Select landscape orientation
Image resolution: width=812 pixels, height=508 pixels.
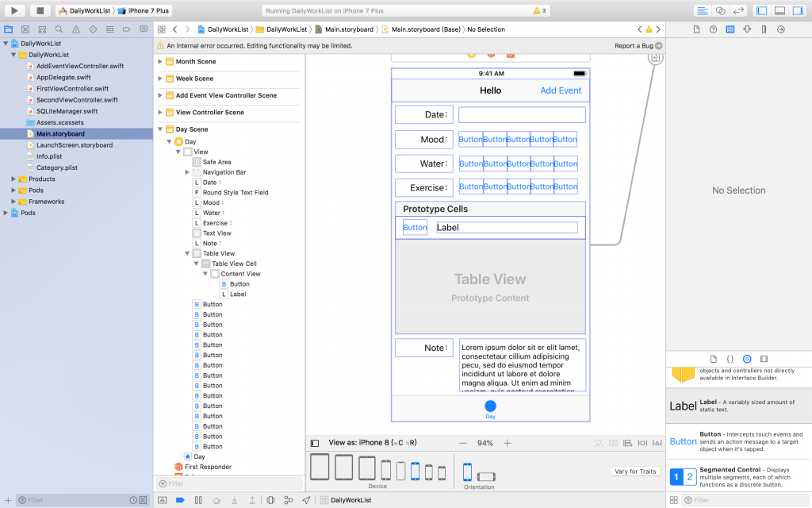(x=486, y=476)
